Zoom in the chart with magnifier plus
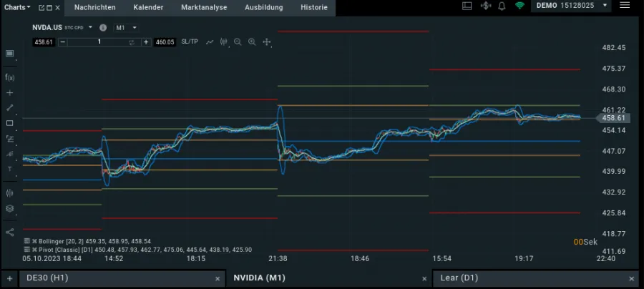Screen dimensions: 644x289 [x=252, y=42]
